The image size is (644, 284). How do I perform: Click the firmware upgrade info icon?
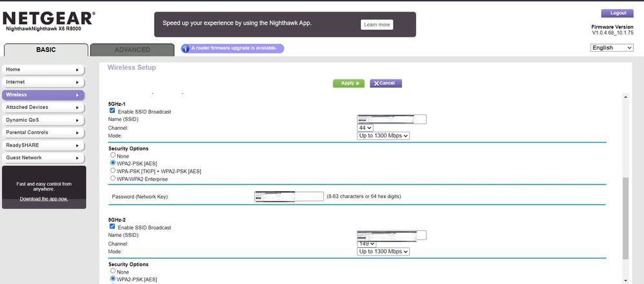(x=186, y=48)
